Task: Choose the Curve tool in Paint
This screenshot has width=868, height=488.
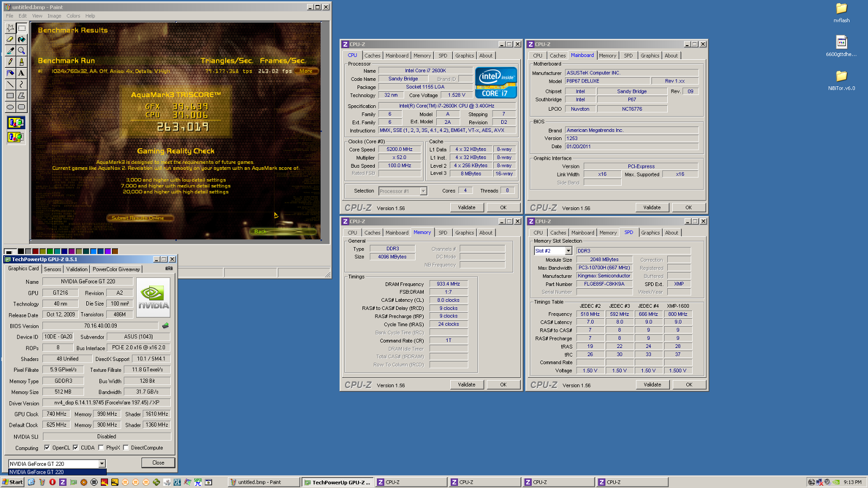Action: pyautogui.click(x=22, y=84)
